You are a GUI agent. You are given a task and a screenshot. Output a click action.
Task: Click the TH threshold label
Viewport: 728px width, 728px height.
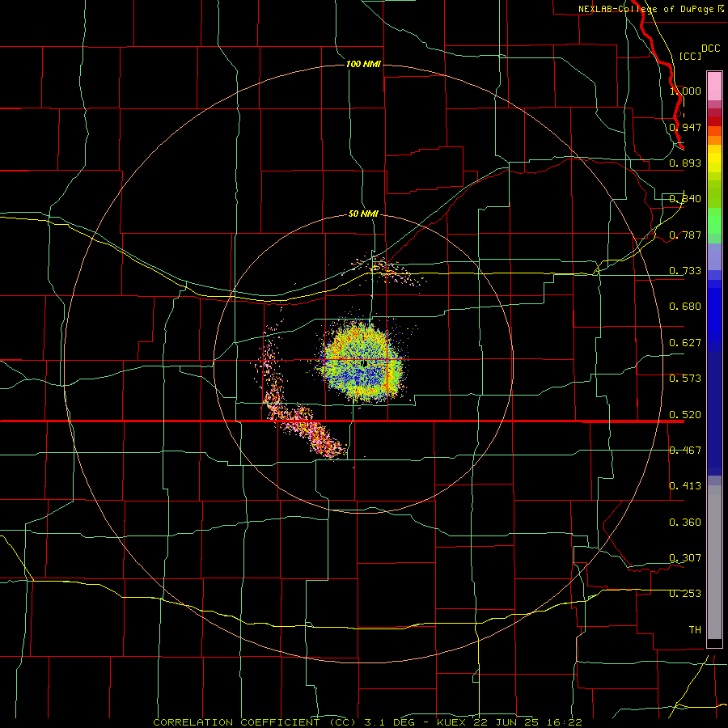pos(695,630)
